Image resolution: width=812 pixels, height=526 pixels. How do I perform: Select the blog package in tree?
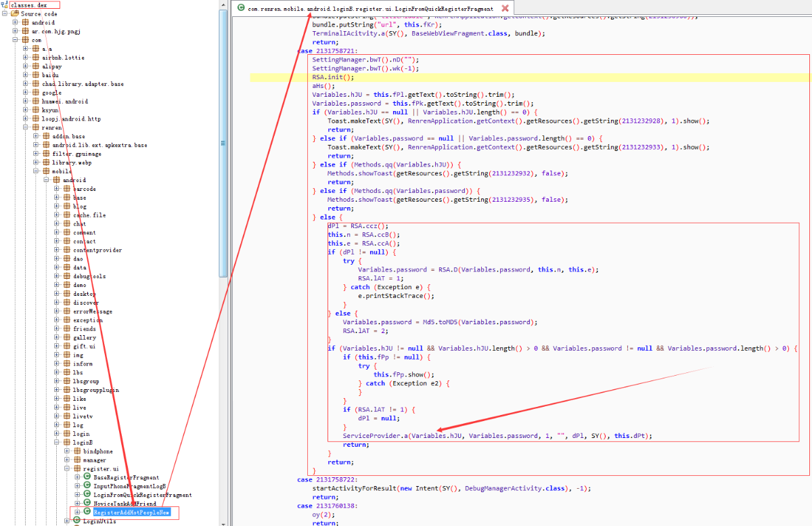tap(80, 206)
